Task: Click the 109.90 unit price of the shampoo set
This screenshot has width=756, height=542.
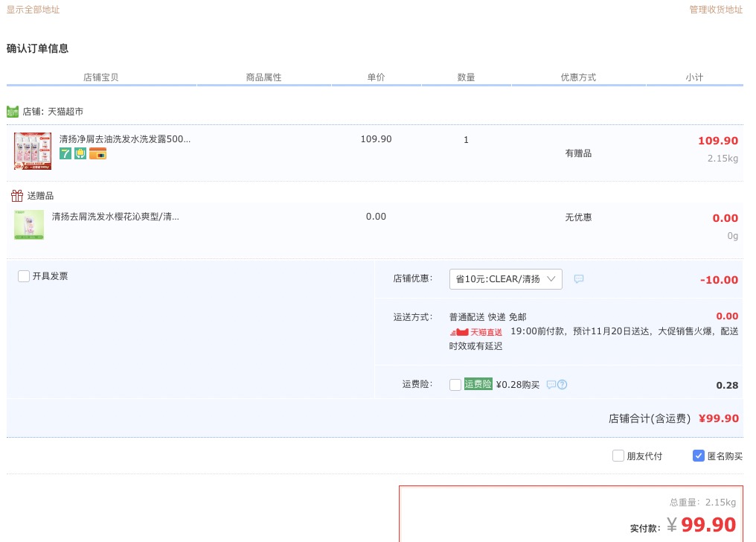Action: point(376,139)
